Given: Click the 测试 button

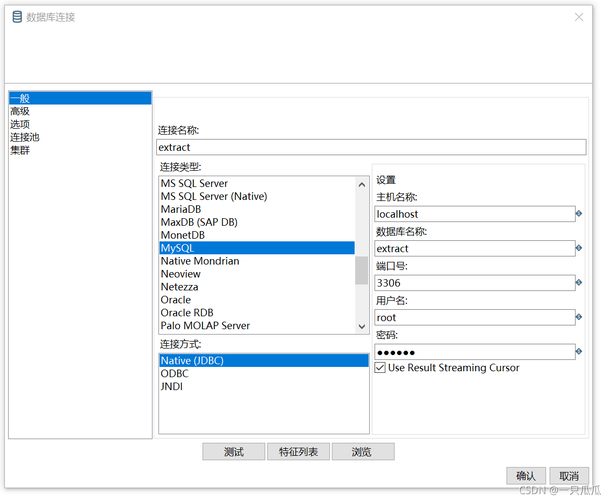Looking at the screenshot, I should (234, 452).
